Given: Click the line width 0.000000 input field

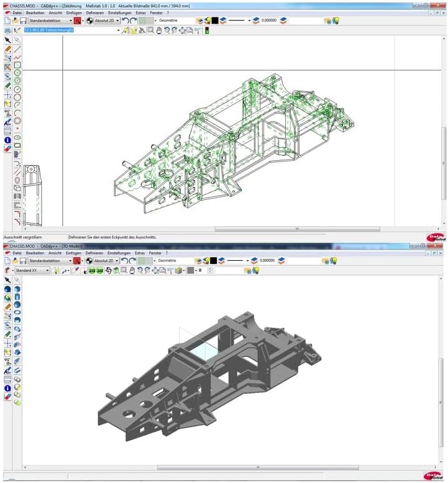Looking at the screenshot, I should pyautogui.click(x=268, y=20).
